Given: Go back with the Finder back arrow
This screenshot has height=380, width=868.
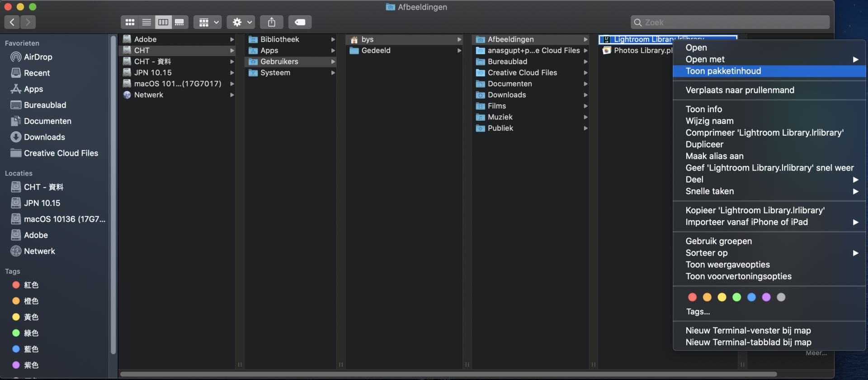Looking at the screenshot, I should coord(12,22).
